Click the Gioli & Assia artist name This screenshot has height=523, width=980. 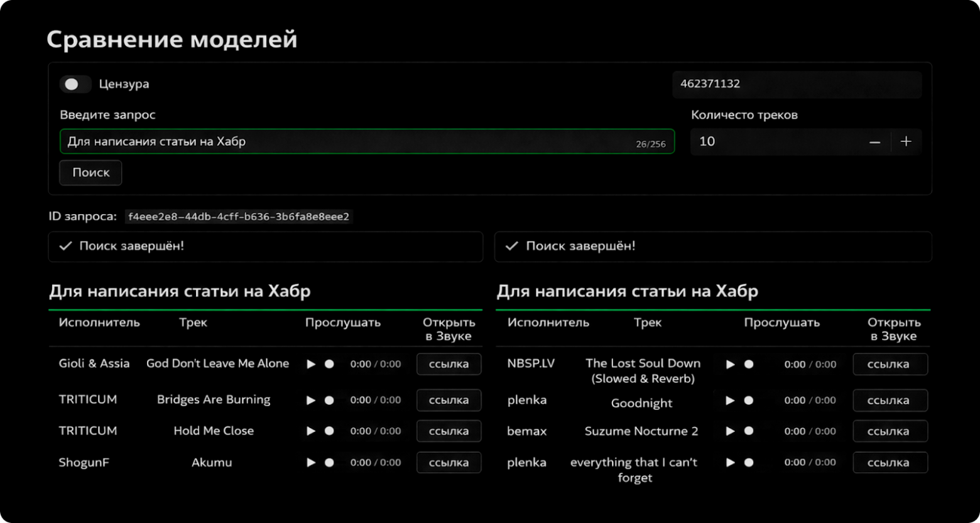(94, 364)
